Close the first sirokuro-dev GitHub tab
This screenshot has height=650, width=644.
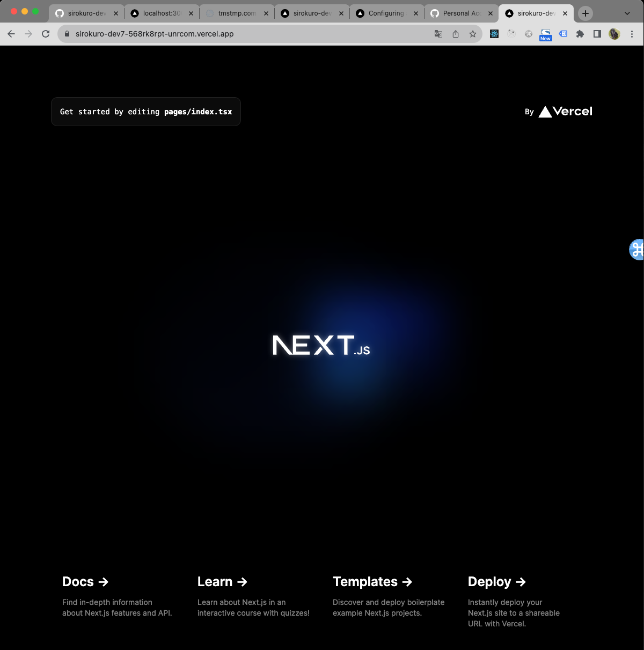tap(116, 13)
